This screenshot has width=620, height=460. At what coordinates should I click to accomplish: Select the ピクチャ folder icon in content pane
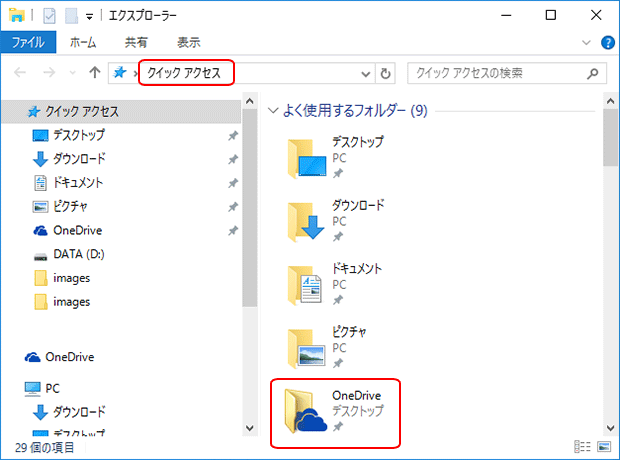click(x=306, y=348)
